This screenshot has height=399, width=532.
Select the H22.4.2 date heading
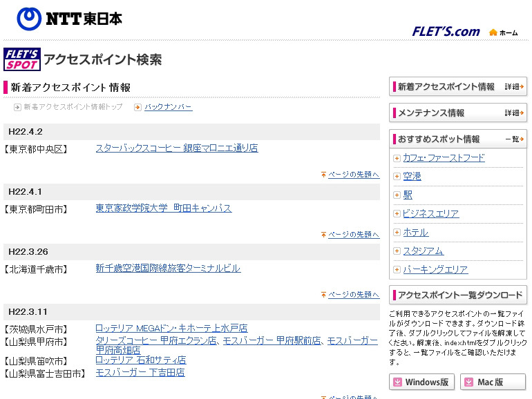click(26, 132)
